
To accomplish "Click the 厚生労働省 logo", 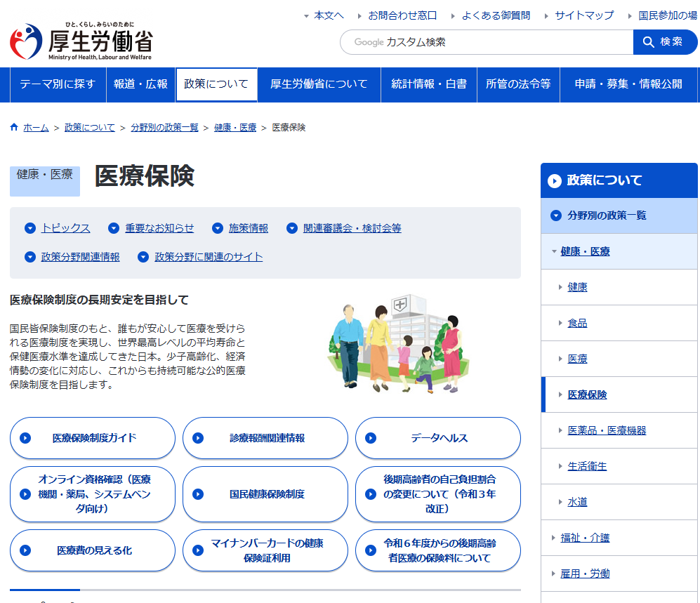I will (x=81, y=41).
